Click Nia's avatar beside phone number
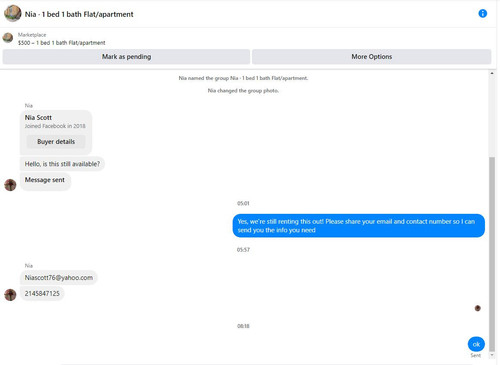The image size is (500, 365). [x=10, y=295]
